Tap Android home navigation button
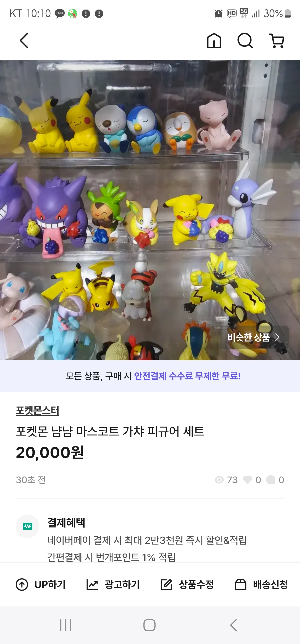300x644 pixels. click(149, 625)
